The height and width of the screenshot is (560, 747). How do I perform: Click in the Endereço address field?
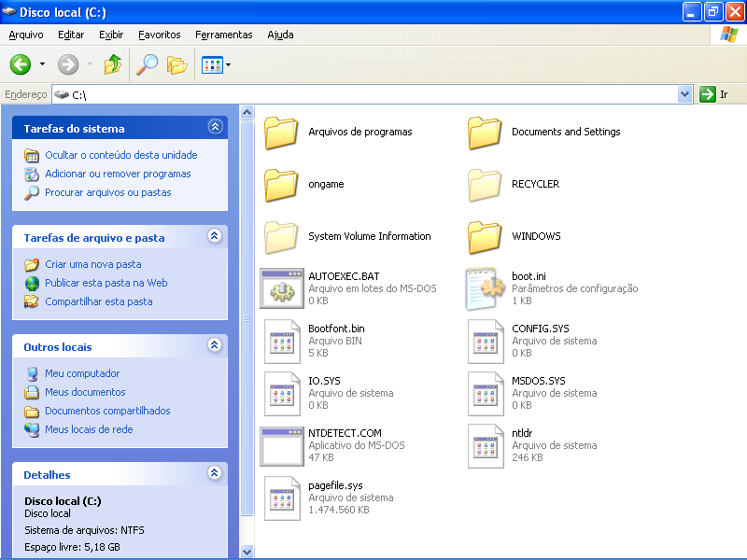tap(373, 94)
